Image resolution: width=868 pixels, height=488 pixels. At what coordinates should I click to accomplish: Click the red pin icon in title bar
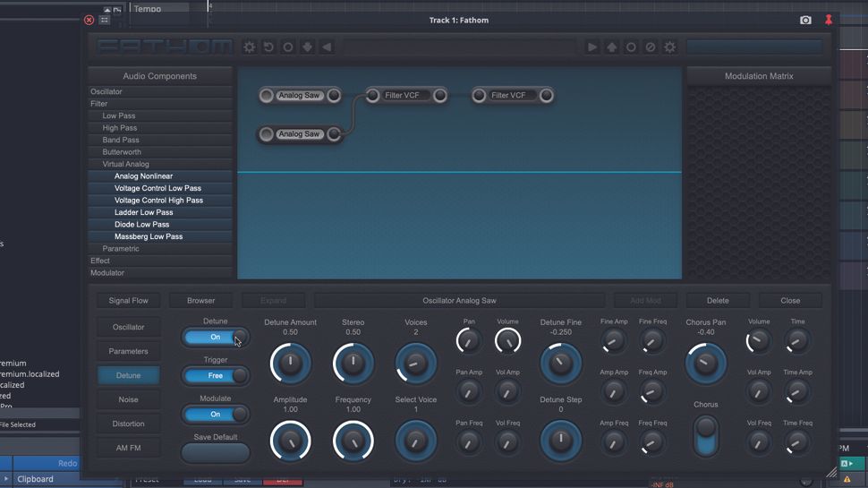coord(828,20)
